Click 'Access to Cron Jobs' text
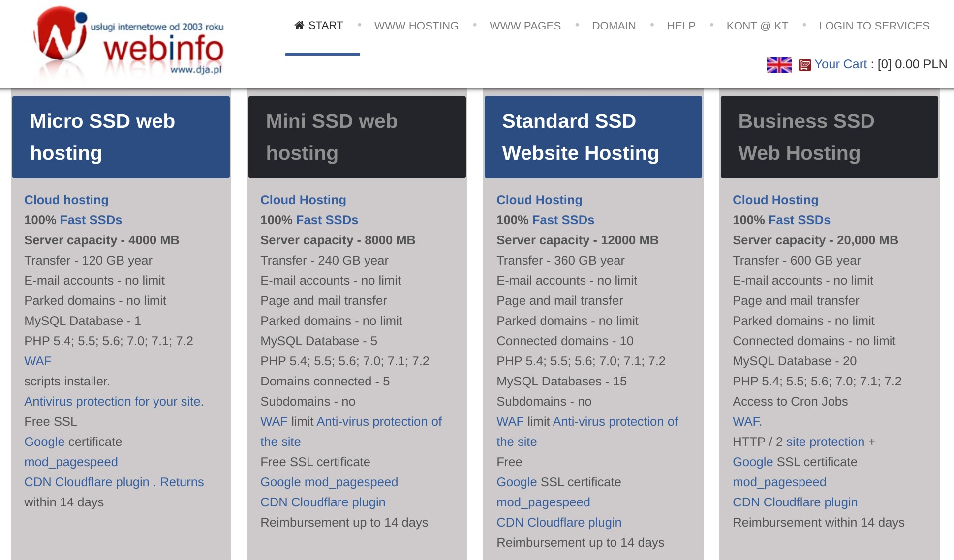Image resolution: width=954 pixels, height=560 pixels. (x=791, y=401)
